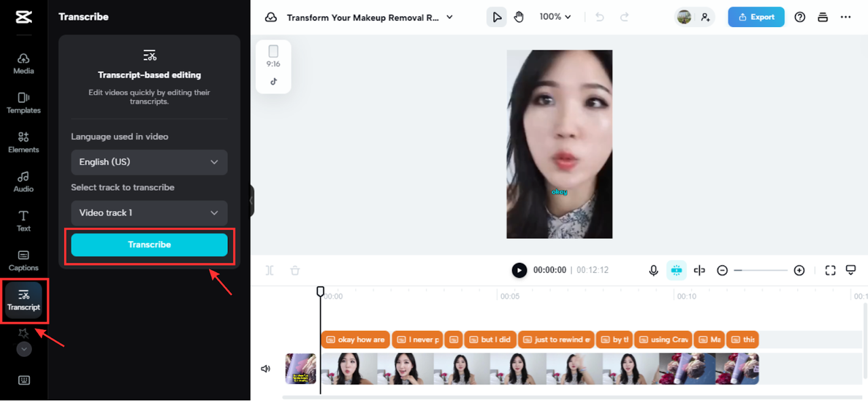Click the video clip on the timeline
The height and width of the screenshot is (403, 868).
(x=540, y=369)
